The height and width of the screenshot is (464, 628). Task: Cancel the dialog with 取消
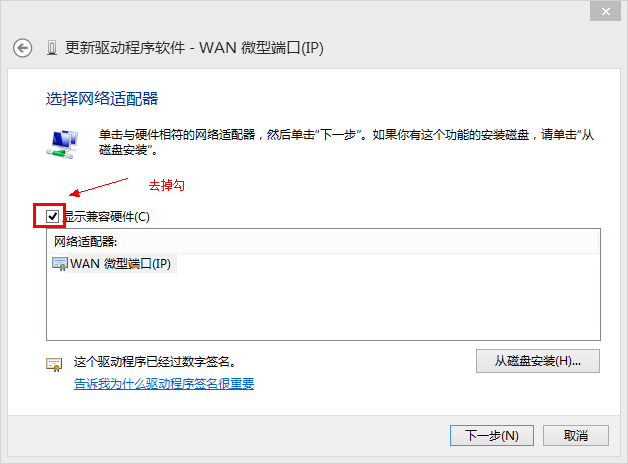point(574,436)
